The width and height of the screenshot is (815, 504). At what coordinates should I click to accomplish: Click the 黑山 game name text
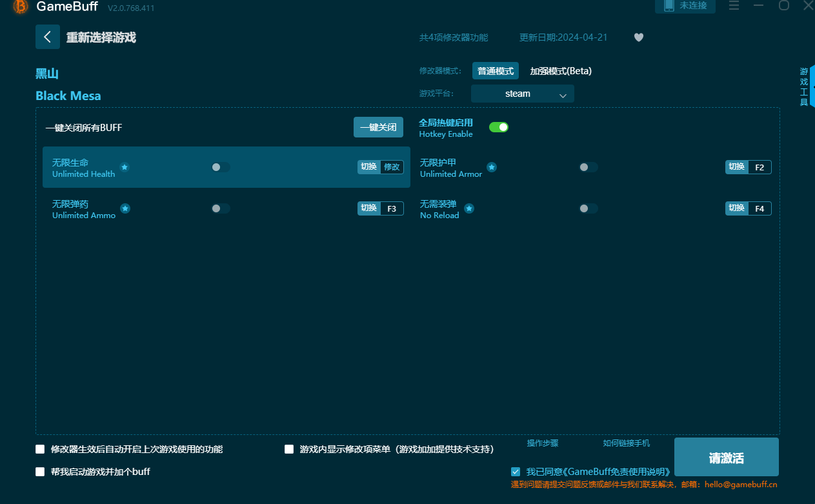47,74
